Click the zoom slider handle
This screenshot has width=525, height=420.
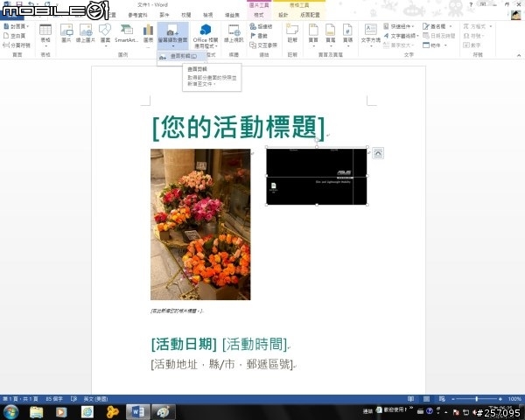pos(477,399)
